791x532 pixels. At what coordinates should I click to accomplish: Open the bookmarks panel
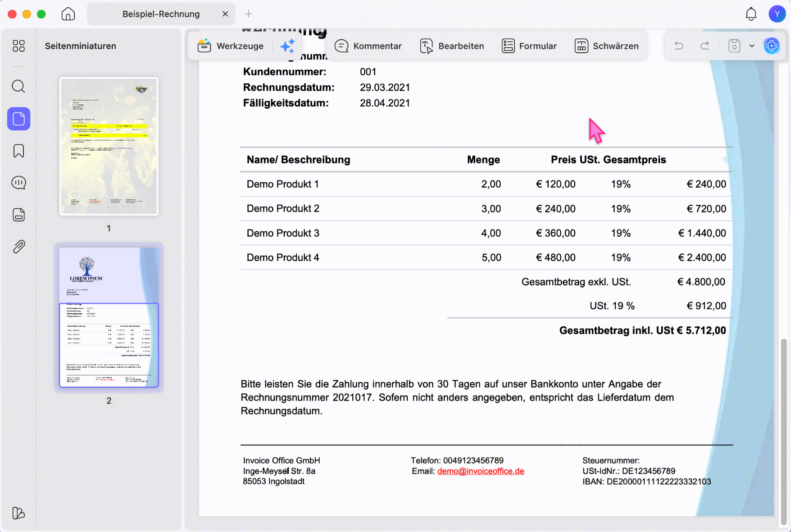click(x=18, y=151)
